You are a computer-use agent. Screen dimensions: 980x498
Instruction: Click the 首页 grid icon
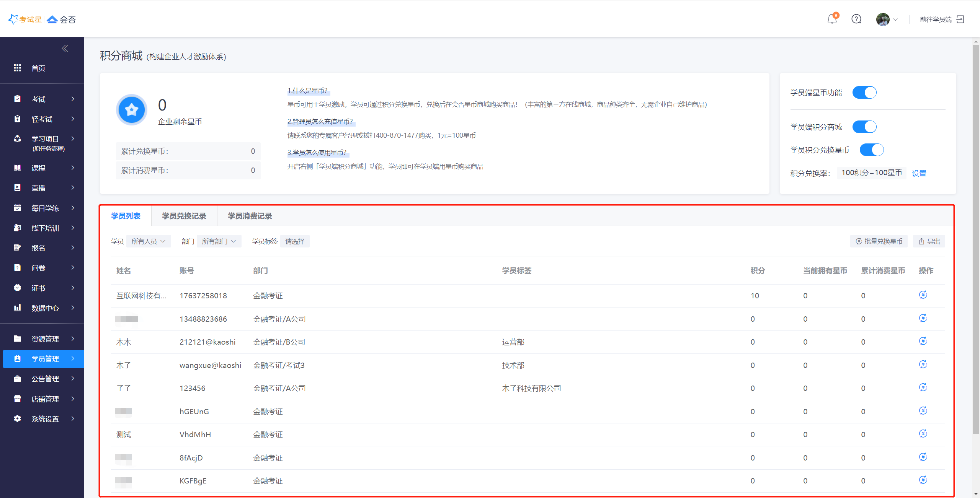pyautogui.click(x=17, y=68)
